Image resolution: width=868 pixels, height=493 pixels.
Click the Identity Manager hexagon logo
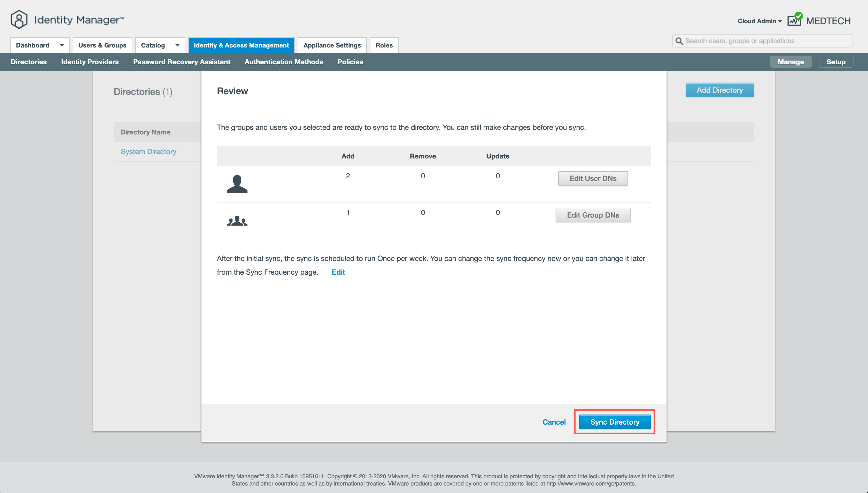click(x=19, y=19)
